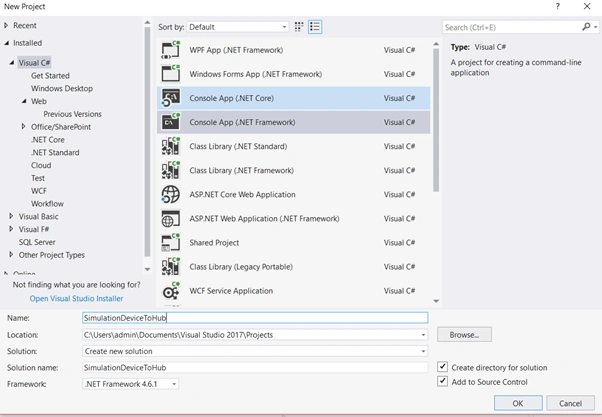The image size is (602, 417).
Task: Click the project Name input field
Action: [x=255, y=318]
